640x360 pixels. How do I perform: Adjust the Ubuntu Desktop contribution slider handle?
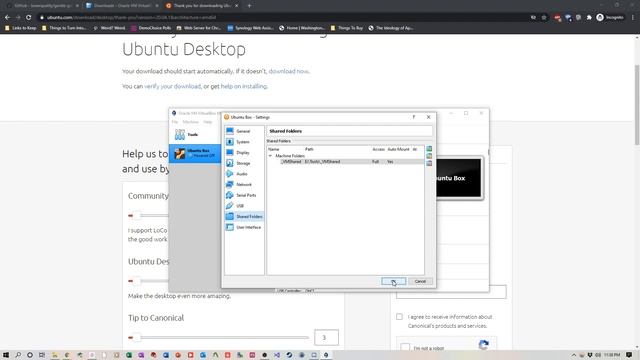pyautogui.click(x=137, y=281)
